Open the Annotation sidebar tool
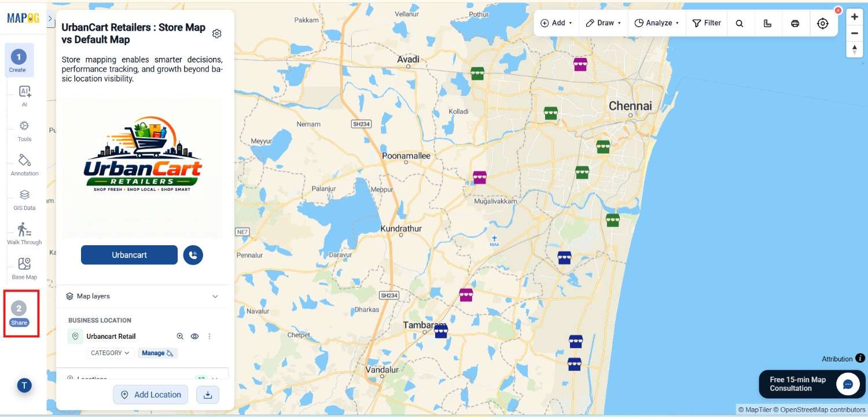868x417 pixels. coord(24,165)
